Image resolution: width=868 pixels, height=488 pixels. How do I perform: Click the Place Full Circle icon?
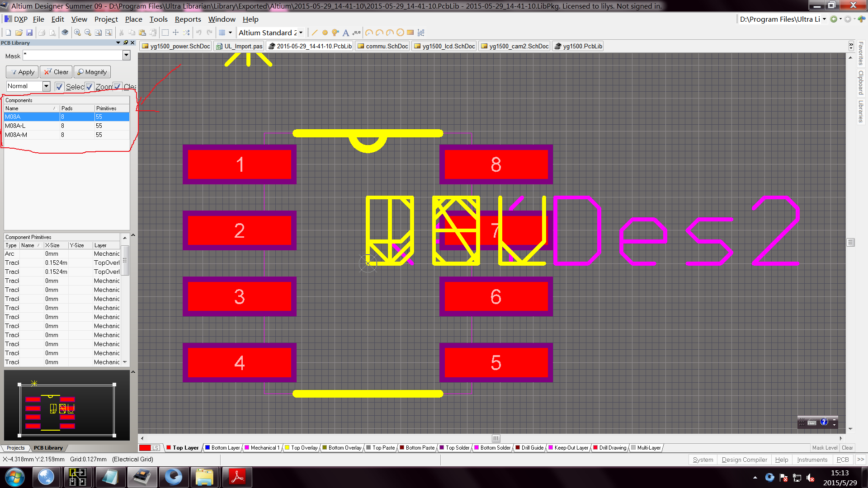pos(400,33)
